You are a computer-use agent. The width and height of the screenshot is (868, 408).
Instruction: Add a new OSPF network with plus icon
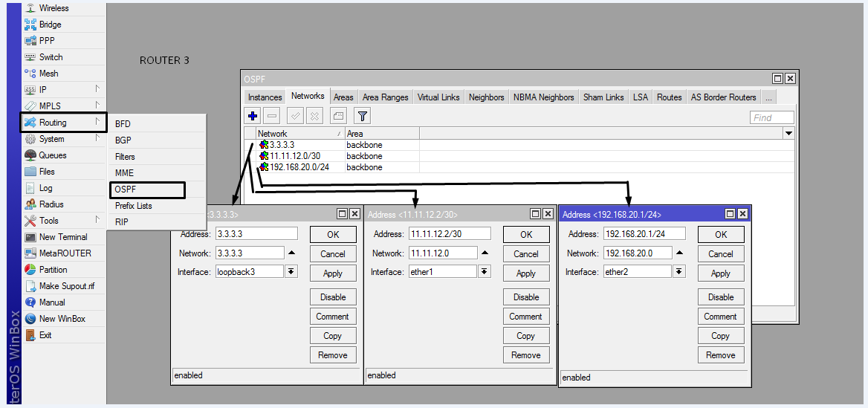pyautogui.click(x=253, y=116)
